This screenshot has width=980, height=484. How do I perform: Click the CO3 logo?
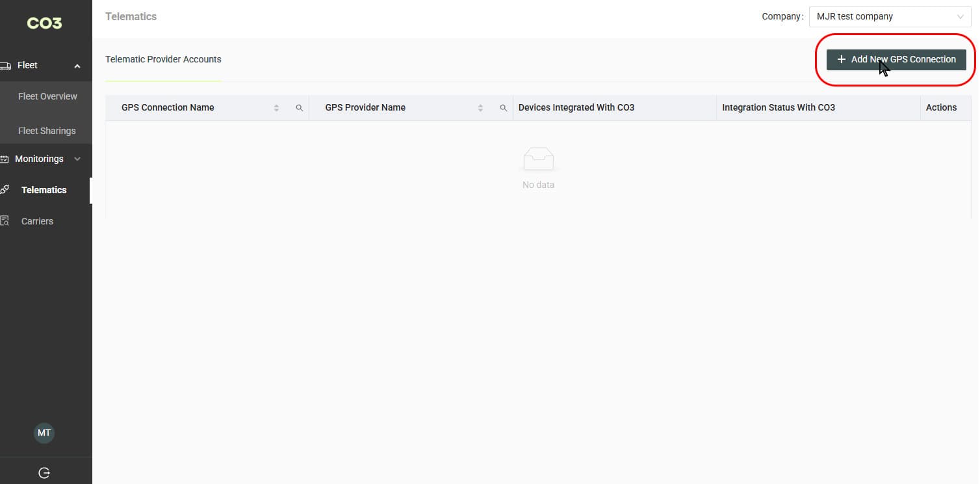tap(44, 23)
